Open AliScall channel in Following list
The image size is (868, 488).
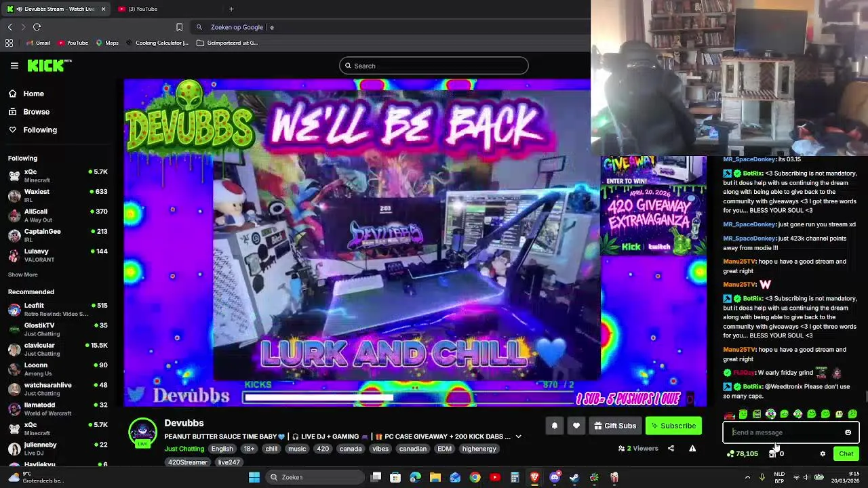[58, 216]
